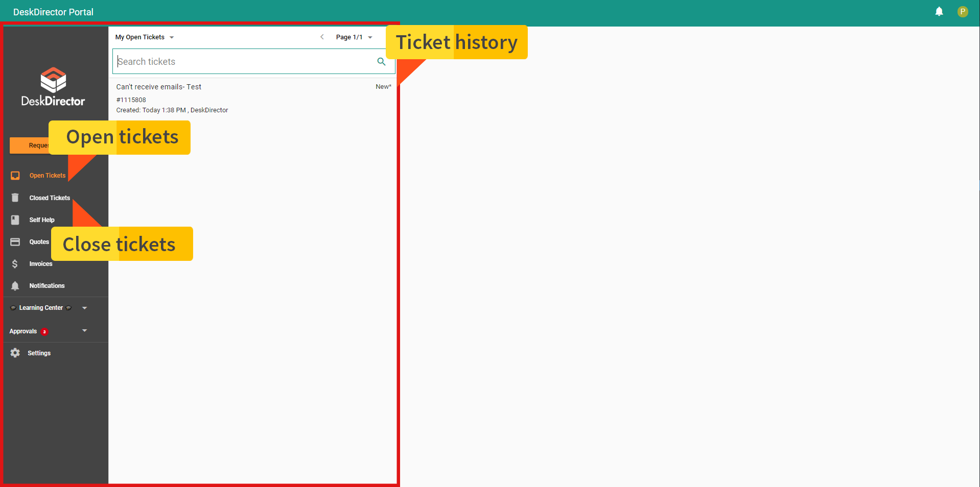980x487 pixels.
Task: Expand the Learning Center section arrow
Action: (85, 308)
